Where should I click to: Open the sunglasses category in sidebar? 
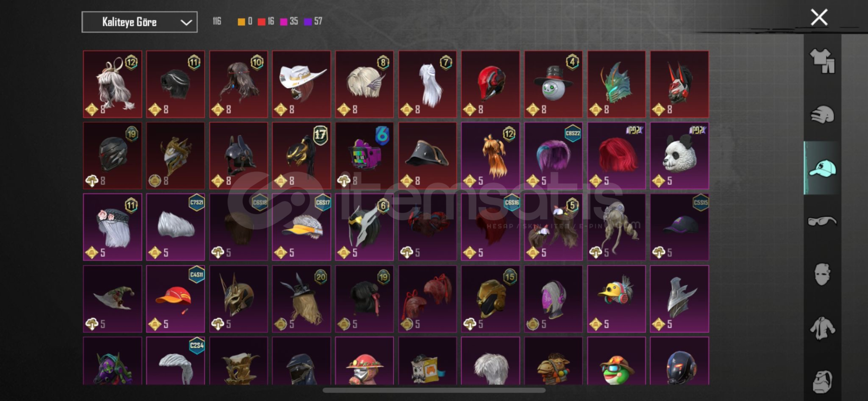(822, 221)
